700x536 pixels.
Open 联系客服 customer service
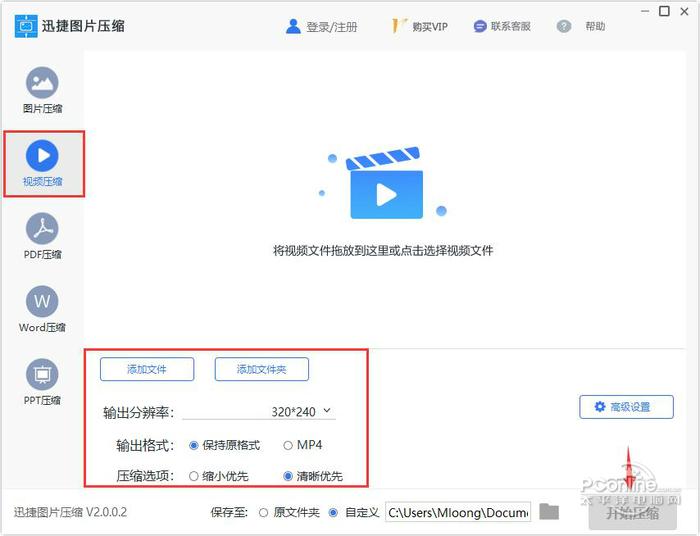point(511,26)
